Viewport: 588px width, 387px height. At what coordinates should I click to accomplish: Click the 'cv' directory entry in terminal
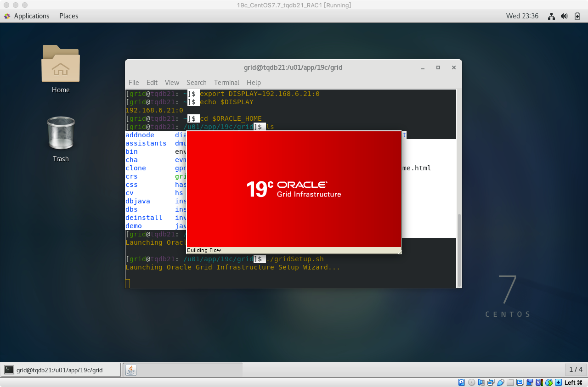(130, 193)
